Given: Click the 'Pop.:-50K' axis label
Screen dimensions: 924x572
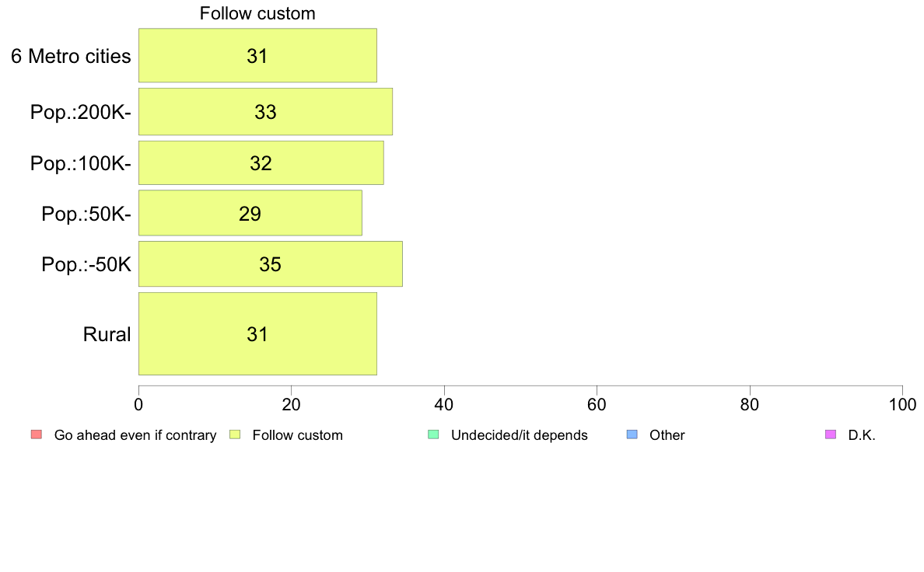Looking at the screenshot, I should (86, 264).
